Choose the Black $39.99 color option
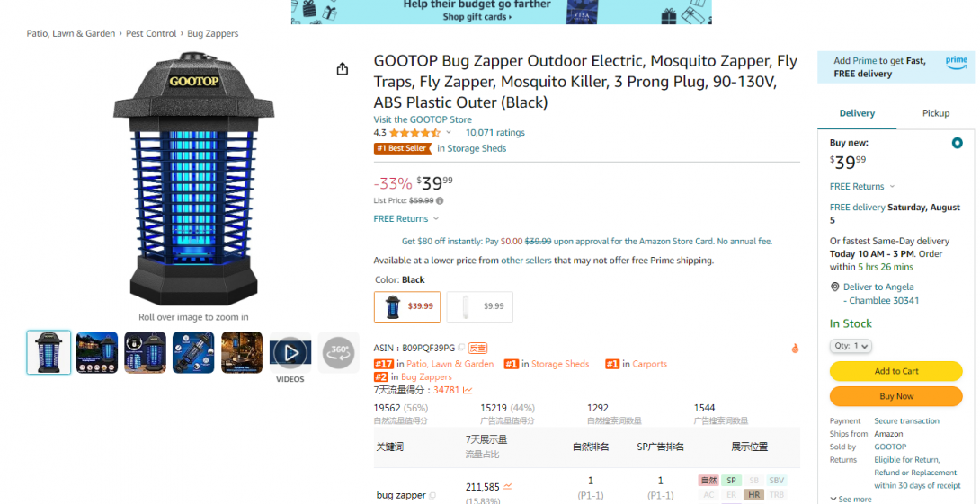This screenshot has height=504, width=980. (x=407, y=306)
